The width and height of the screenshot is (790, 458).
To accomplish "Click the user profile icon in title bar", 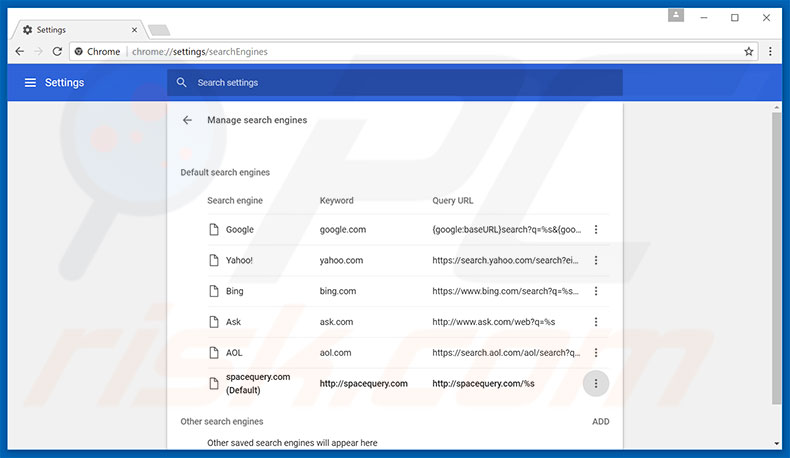I will click(x=677, y=16).
